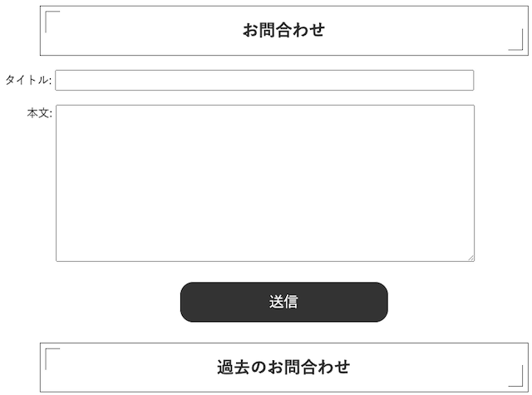Image resolution: width=532 pixels, height=395 pixels.
Task: Send the inquiry using the dark button
Action: (x=284, y=302)
